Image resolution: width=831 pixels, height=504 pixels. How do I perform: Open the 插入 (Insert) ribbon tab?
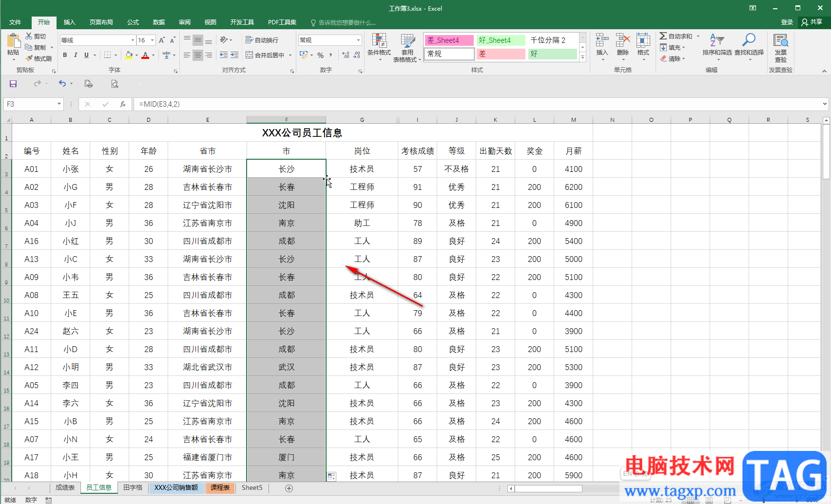[70, 22]
